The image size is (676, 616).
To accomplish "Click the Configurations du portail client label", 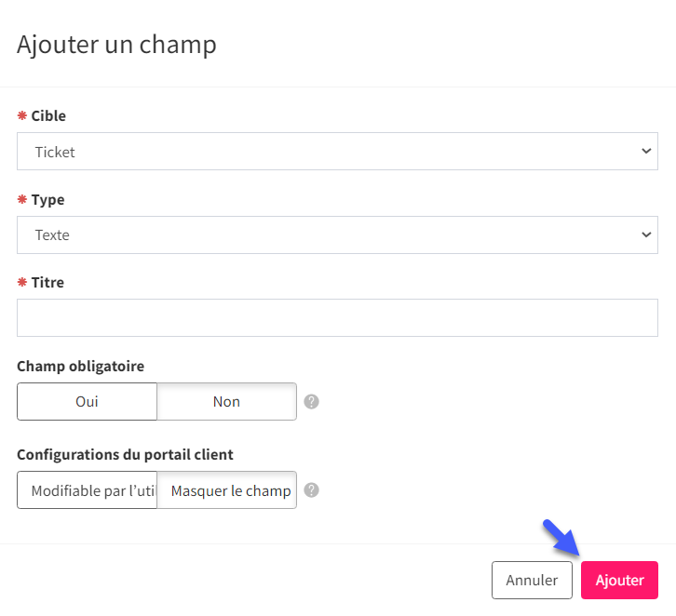I will coord(125,455).
